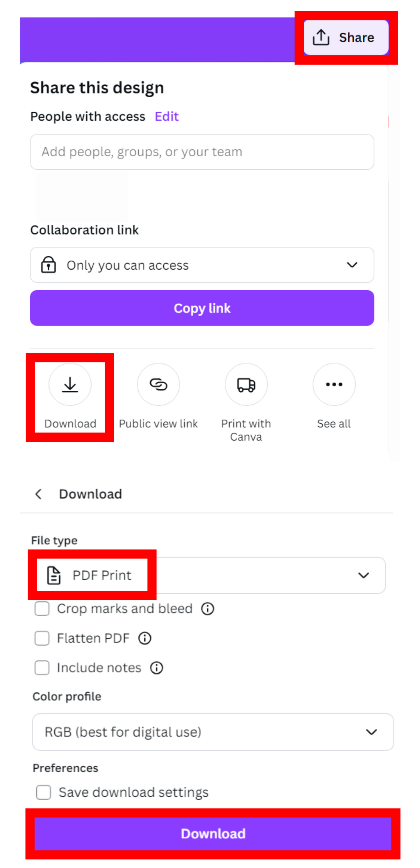
Task: Expand the PDF Print file type dropdown
Action: (x=211, y=575)
